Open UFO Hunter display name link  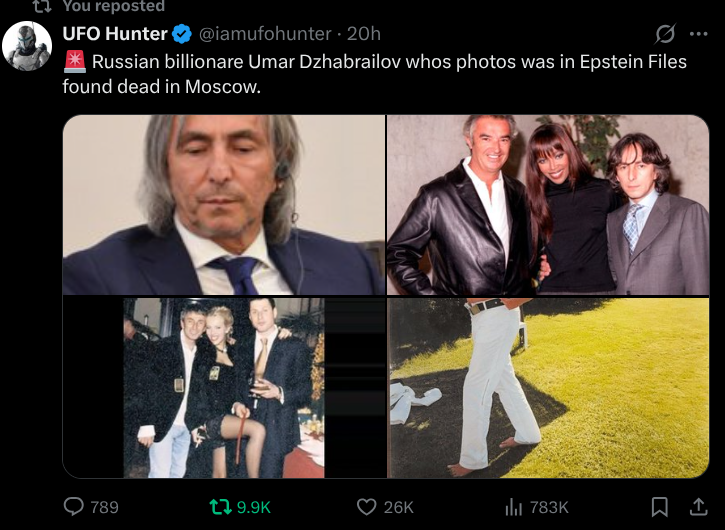coord(115,34)
